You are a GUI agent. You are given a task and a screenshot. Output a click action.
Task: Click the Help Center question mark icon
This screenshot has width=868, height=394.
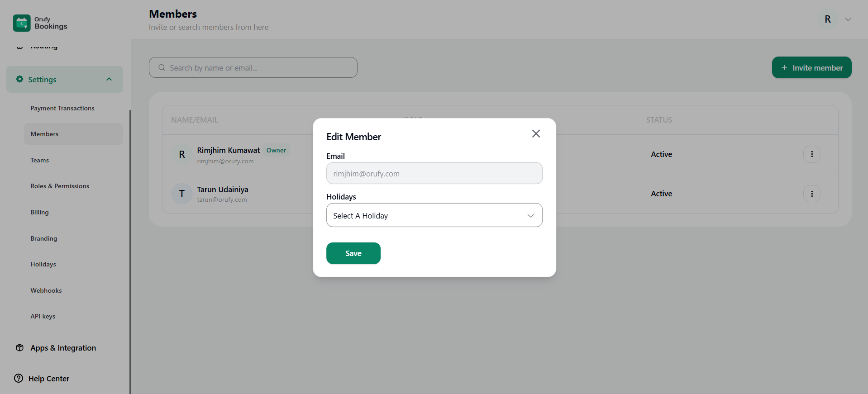coord(19,379)
